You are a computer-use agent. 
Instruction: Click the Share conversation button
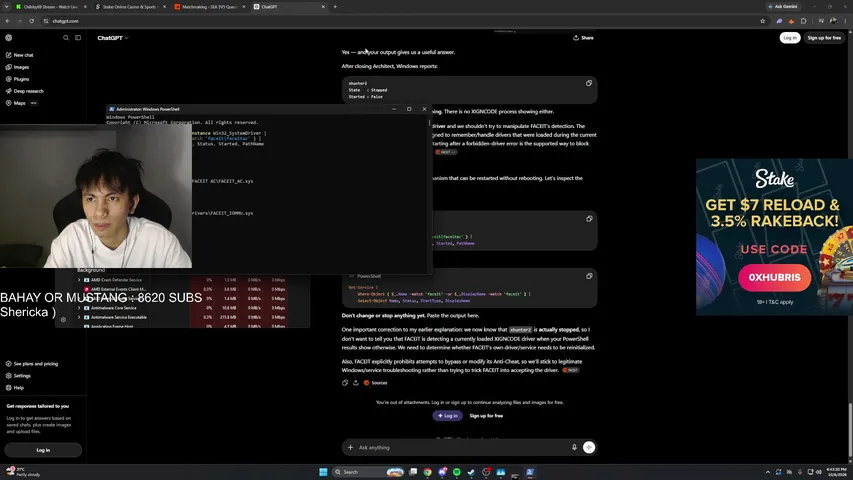tap(583, 38)
